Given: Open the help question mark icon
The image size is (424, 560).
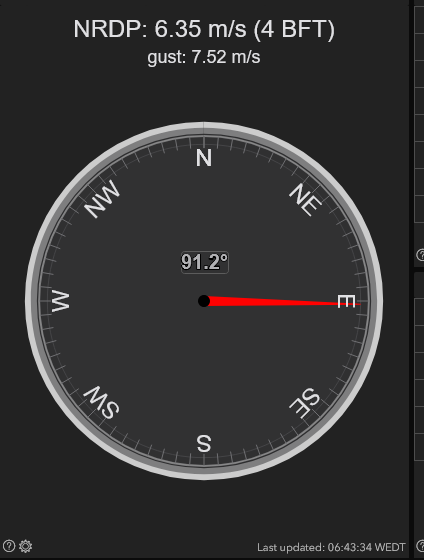Looking at the screenshot, I should coord(9,546).
